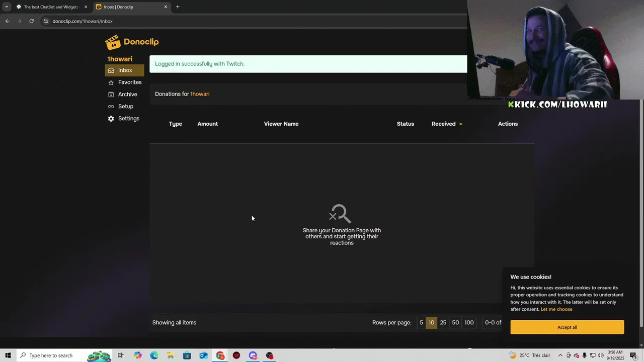The height and width of the screenshot is (362, 644).
Task: Open Favorites in the sidebar
Action: (124, 82)
